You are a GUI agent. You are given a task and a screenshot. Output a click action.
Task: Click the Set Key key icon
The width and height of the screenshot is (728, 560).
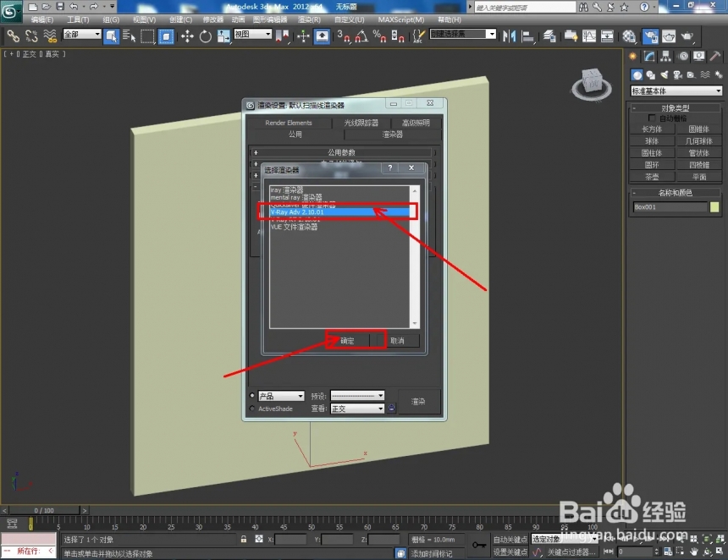point(479,545)
